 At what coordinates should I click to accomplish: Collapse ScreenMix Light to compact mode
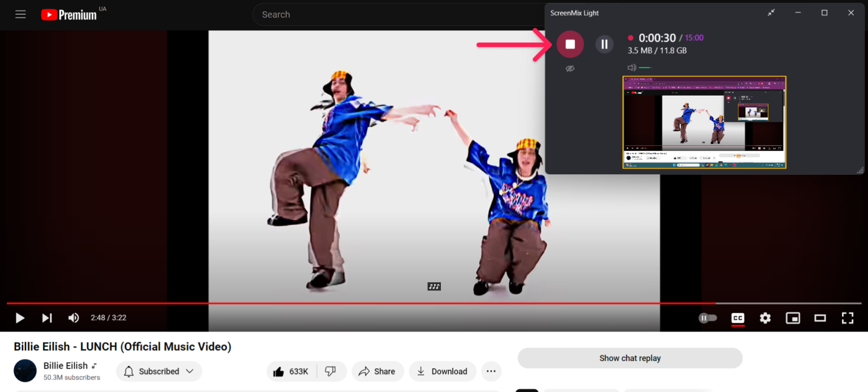(x=771, y=12)
